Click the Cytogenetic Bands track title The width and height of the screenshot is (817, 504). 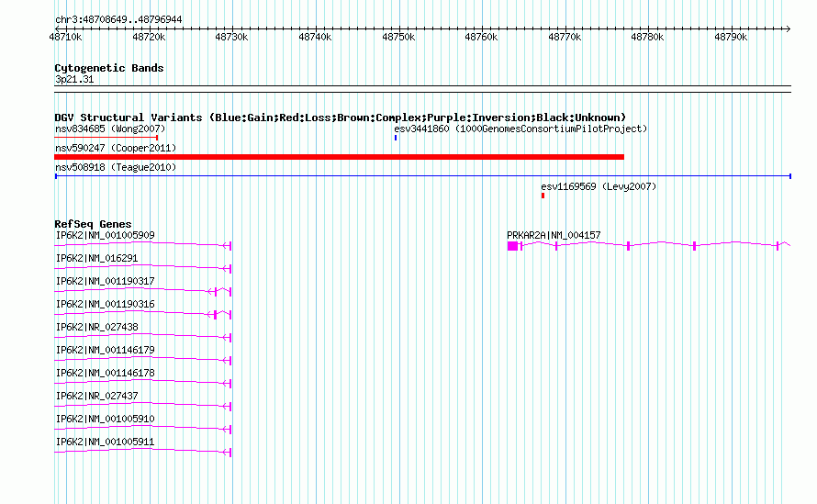point(109,68)
